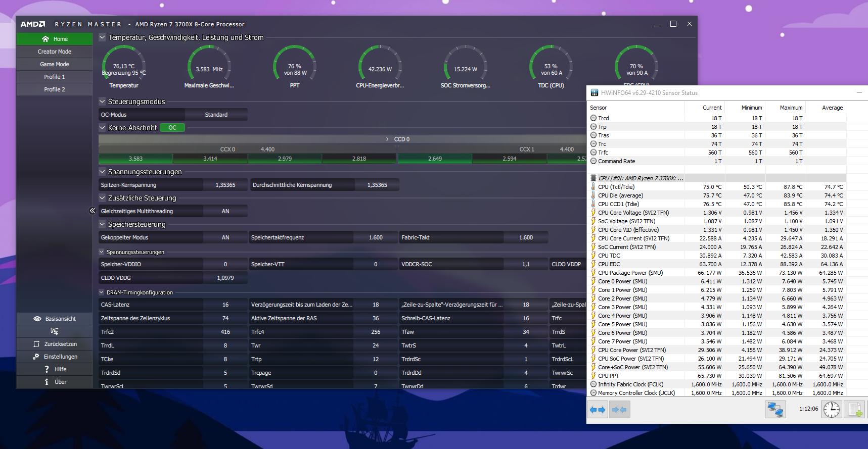The width and height of the screenshot is (868, 449).
Task: Collapse the Speichersteuerung section
Action: click(102, 224)
